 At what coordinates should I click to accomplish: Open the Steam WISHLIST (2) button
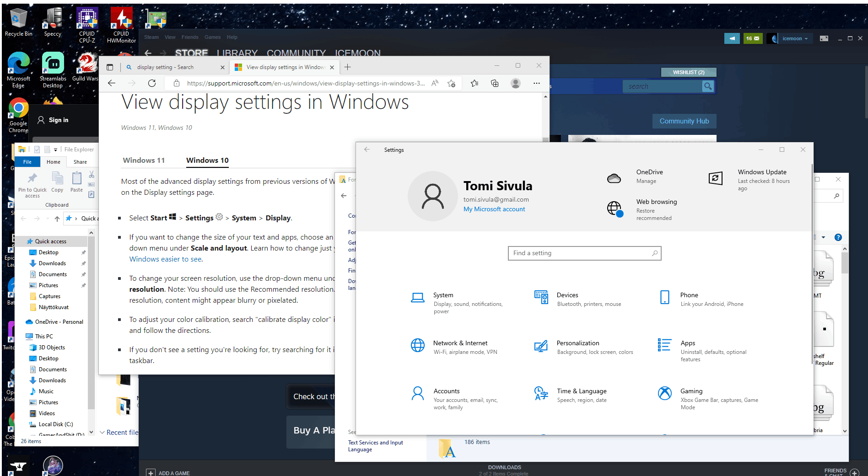[x=689, y=72]
